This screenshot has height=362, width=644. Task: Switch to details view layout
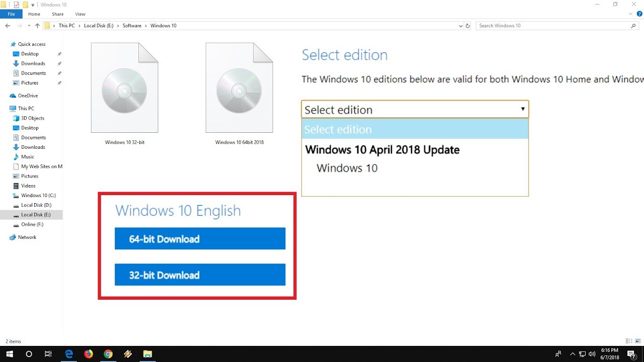point(628,341)
